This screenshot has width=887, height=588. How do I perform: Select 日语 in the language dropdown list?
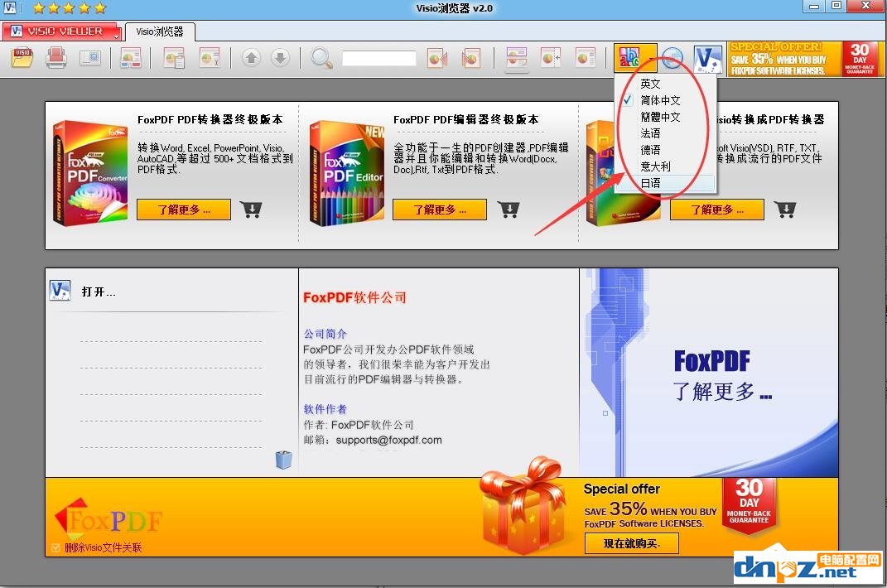[650, 183]
